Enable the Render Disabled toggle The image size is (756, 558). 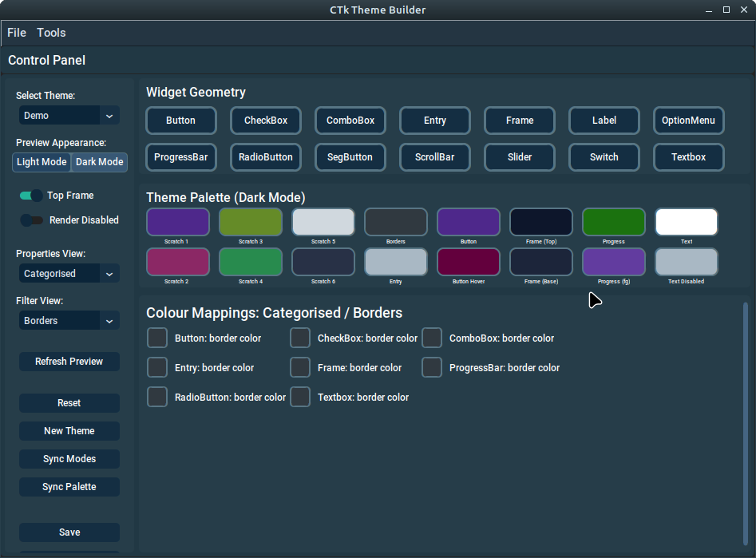point(30,220)
